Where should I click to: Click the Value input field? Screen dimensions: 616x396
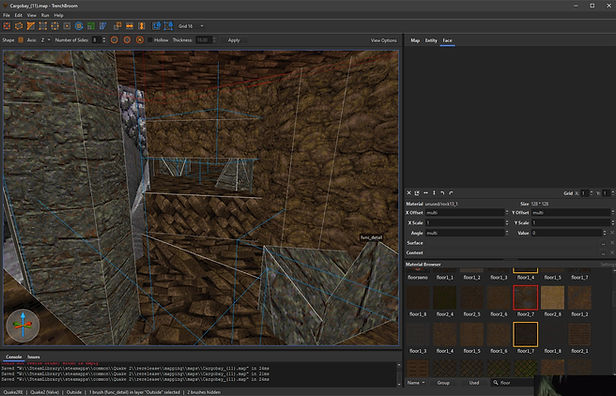click(x=567, y=233)
